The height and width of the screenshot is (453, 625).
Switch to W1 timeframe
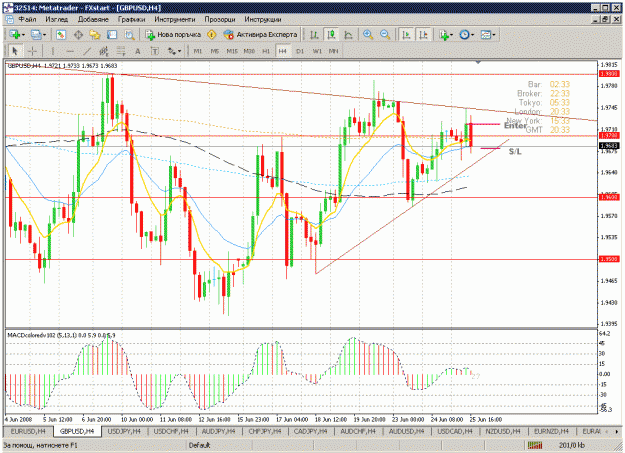pyautogui.click(x=317, y=51)
